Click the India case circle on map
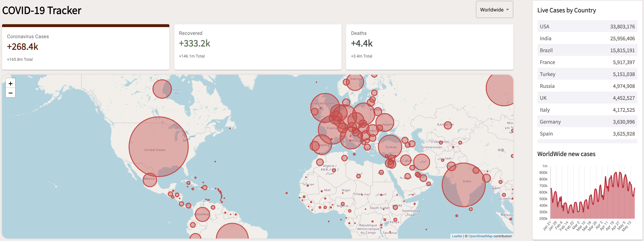 tap(464, 185)
